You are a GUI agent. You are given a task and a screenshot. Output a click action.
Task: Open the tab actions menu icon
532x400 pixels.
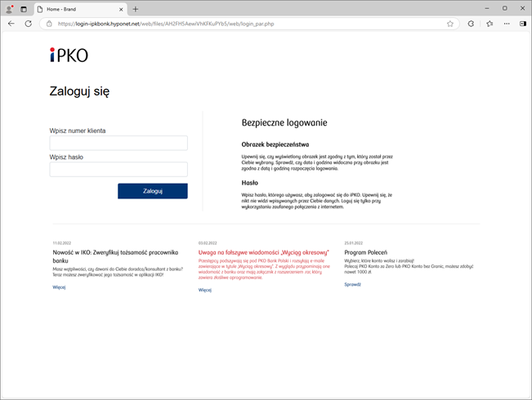point(24,9)
